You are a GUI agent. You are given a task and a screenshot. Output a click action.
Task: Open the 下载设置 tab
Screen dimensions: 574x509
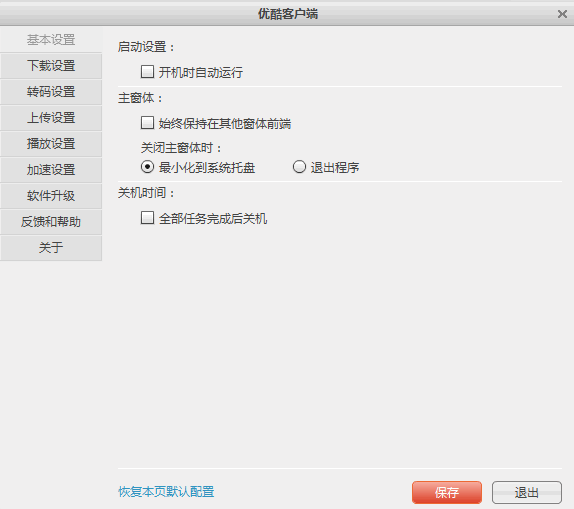click(x=51, y=66)
